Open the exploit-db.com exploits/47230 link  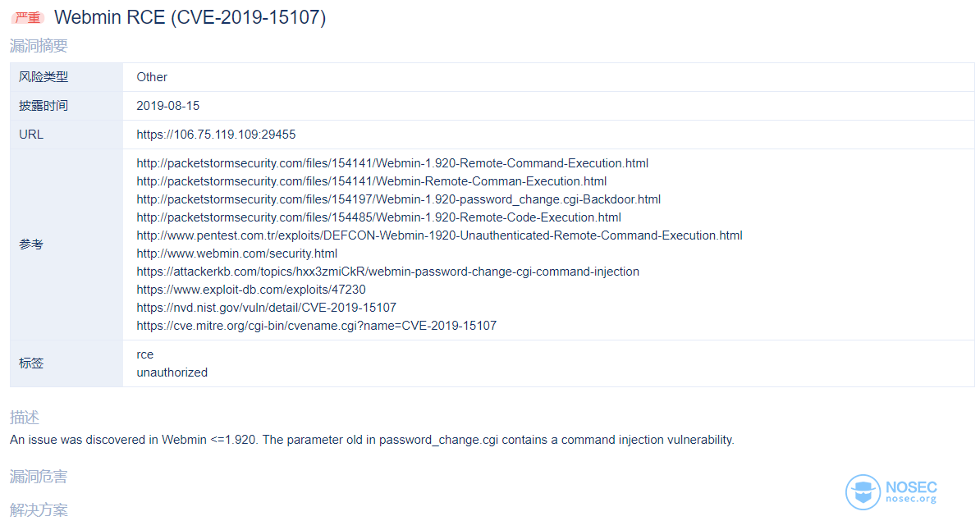[251, 290]
